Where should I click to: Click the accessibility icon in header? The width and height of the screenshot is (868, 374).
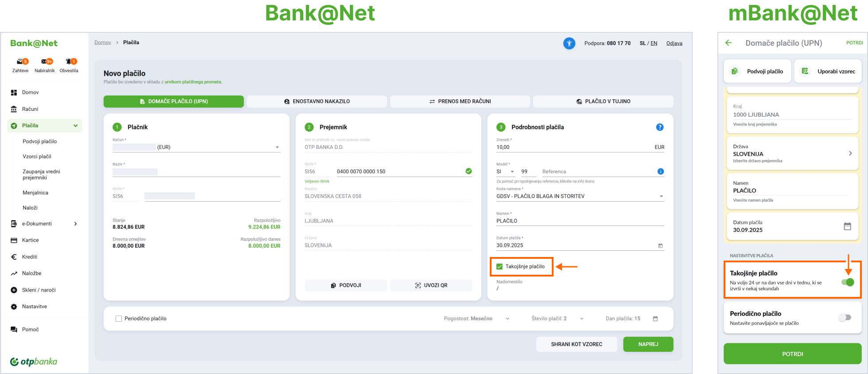tap(569, 43)
